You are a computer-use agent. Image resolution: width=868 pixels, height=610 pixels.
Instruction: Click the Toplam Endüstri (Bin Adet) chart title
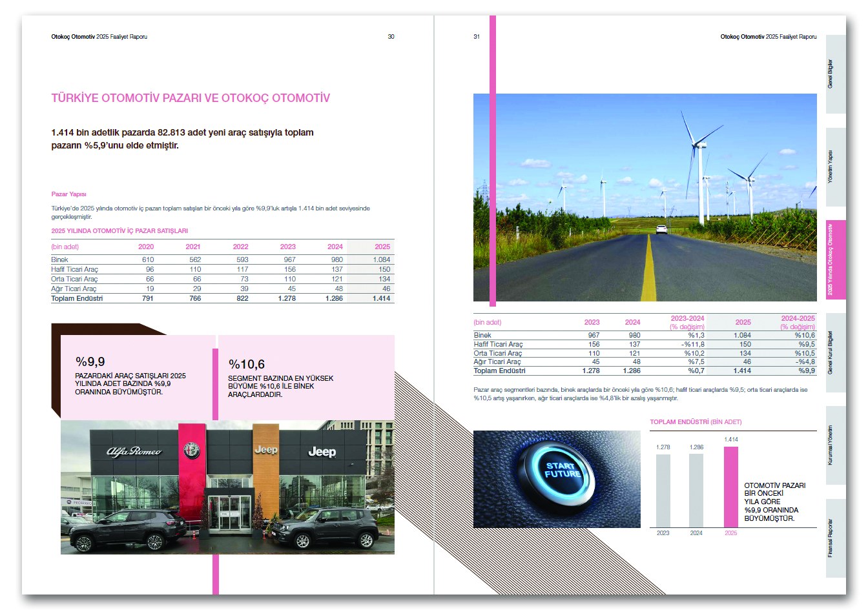click(696, 422)
